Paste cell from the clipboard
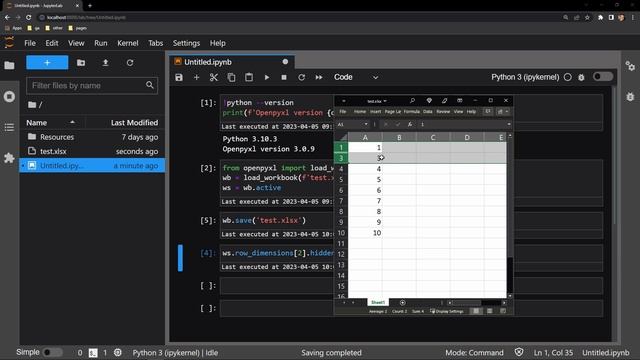640x360 pixels. tap(249, 77)
